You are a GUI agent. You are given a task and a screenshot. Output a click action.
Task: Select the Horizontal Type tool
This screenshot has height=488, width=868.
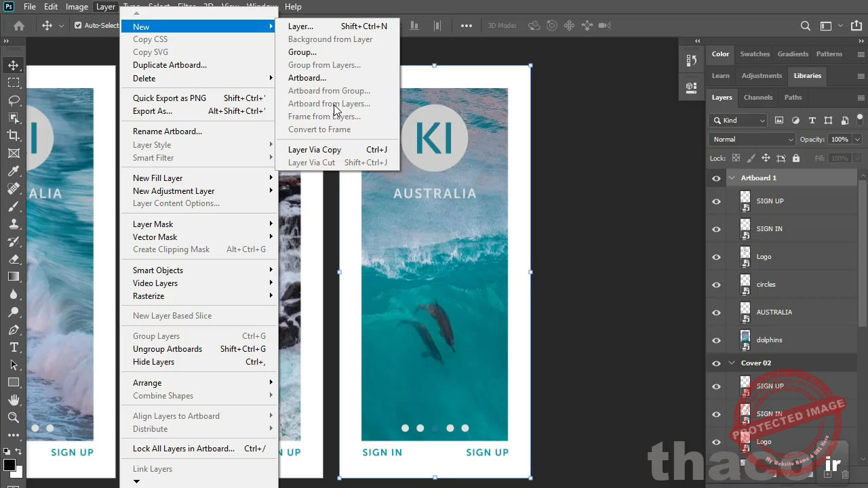click(x=14, y=346)
